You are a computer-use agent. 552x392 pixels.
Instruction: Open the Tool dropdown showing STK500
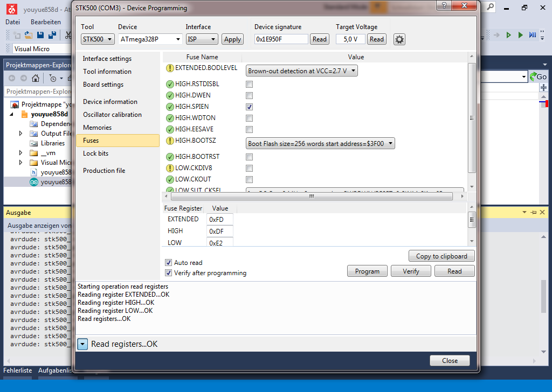point(98,39)
